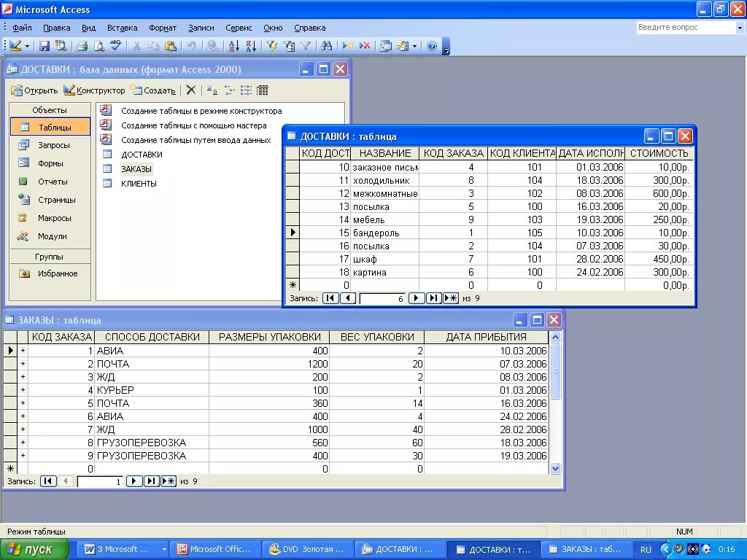Expand the plus for order 8 ГРУЗОПЕРЕВОЗКА row
The height and width of the screenshot is (560, 747).
[23, 443]
